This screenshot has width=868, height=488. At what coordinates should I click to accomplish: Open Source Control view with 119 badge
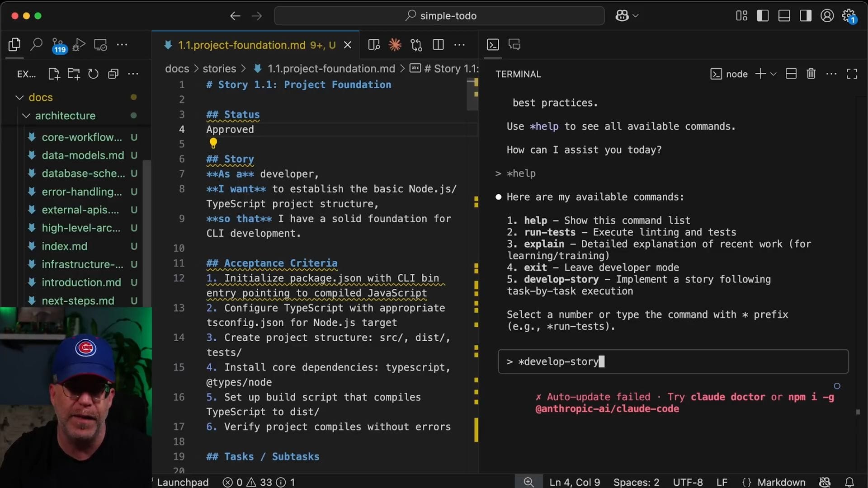(x=58, y=45)
